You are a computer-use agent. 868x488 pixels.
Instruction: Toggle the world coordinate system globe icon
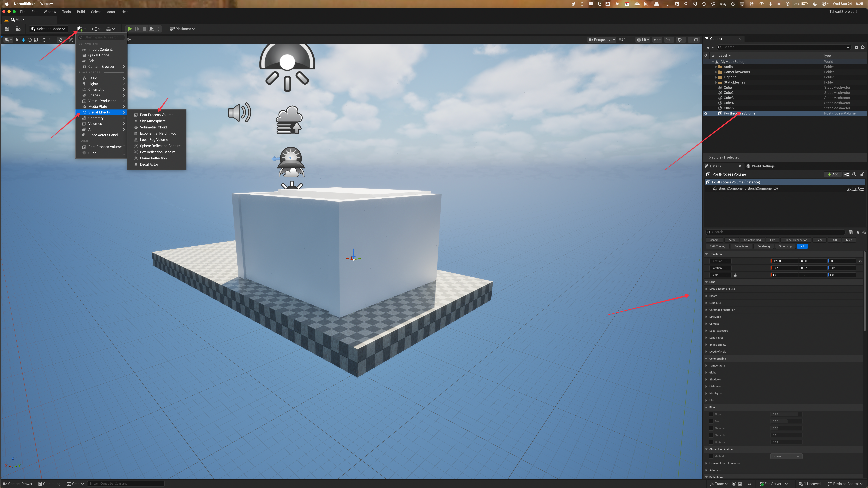pos(44,40)
